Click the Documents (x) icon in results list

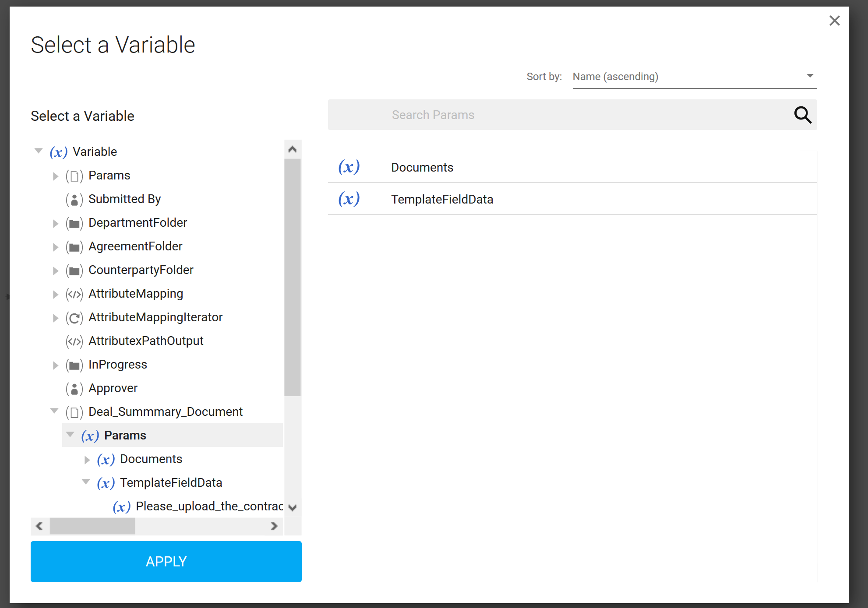tap(349, 167)
